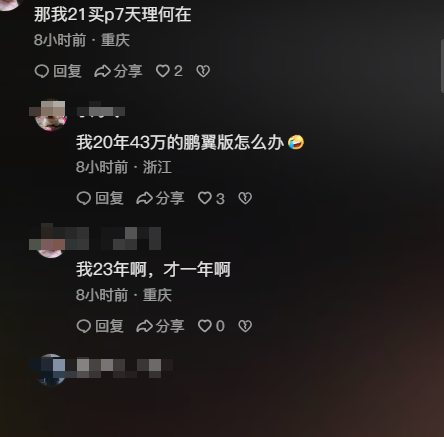
Task: Reply to the 21买p7 comment
Action: click(x=58, y=71)
